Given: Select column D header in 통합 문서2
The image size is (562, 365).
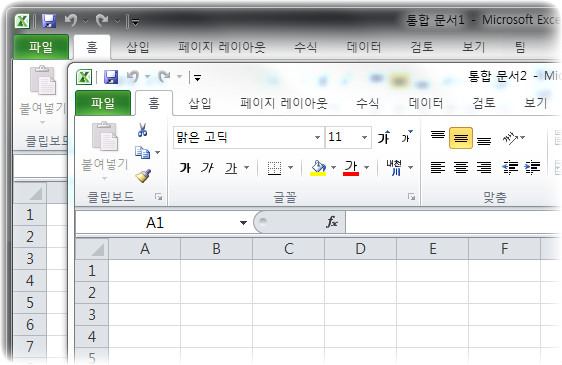Looking at the screenshot, I should 361,249.
